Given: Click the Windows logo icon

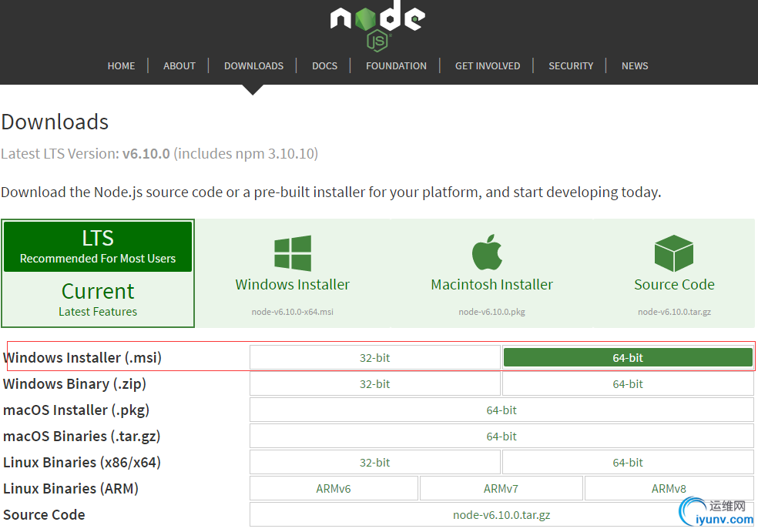Looking at the screenshot, I should pos(293,253).
